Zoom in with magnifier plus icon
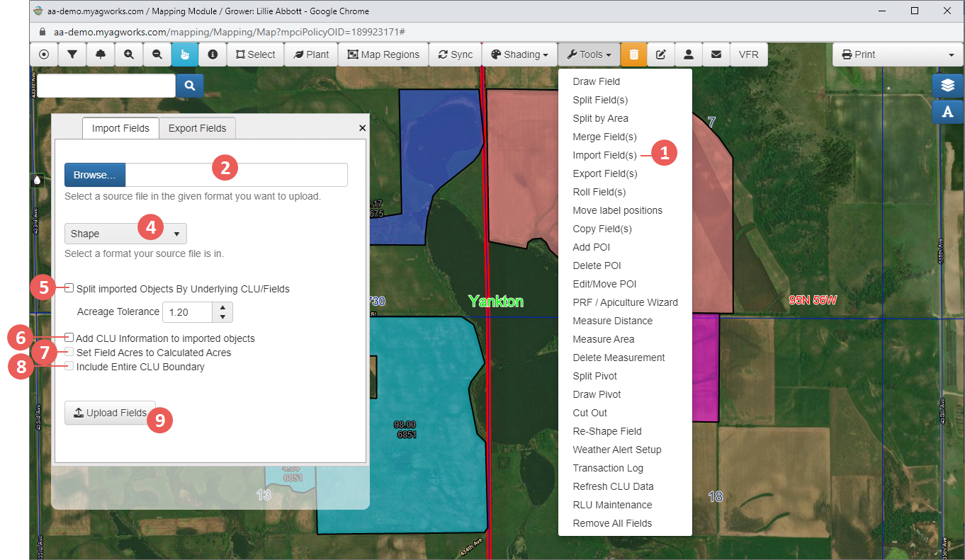The width and height of the screenshot is (965, 560). click(128, 55)
